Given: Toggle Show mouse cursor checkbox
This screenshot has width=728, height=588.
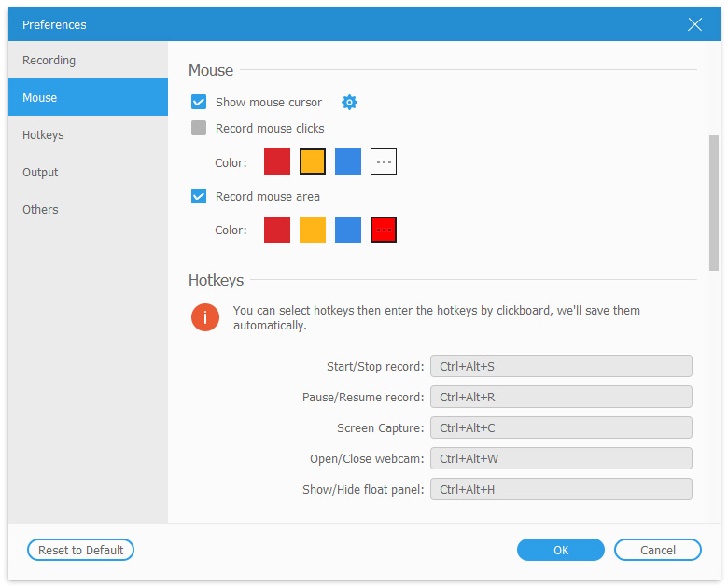Looking at the screenshot, I should point(199,103).
